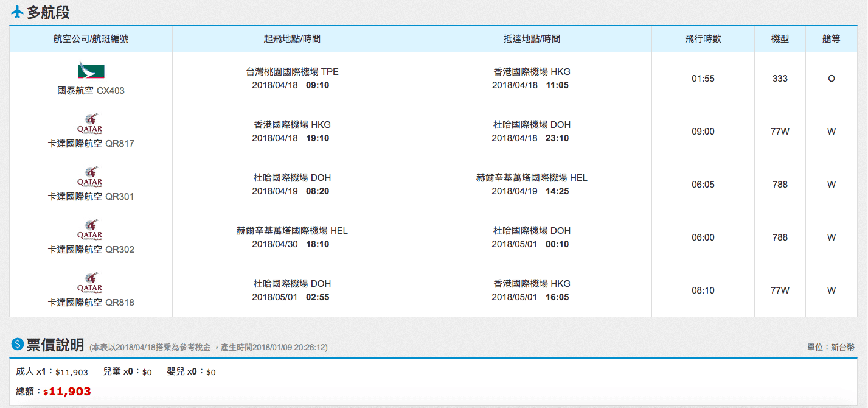Click the 成人 x1 fare amount
Image resolution: width=868 pixels, height=408 pixels.
(71, 372)
